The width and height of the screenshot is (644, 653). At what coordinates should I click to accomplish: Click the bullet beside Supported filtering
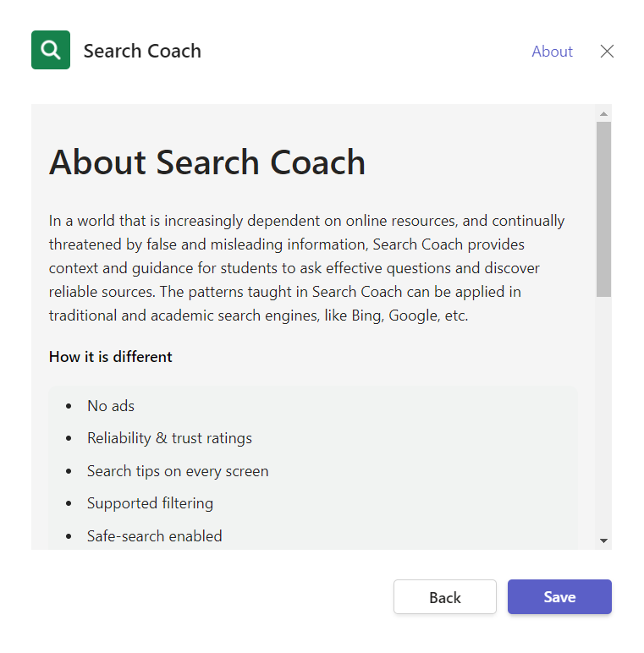click(x=69, y=504)
